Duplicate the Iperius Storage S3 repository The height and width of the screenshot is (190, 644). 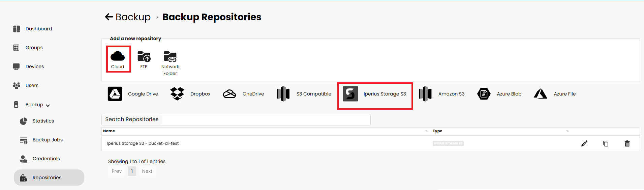tap(606, 143)
